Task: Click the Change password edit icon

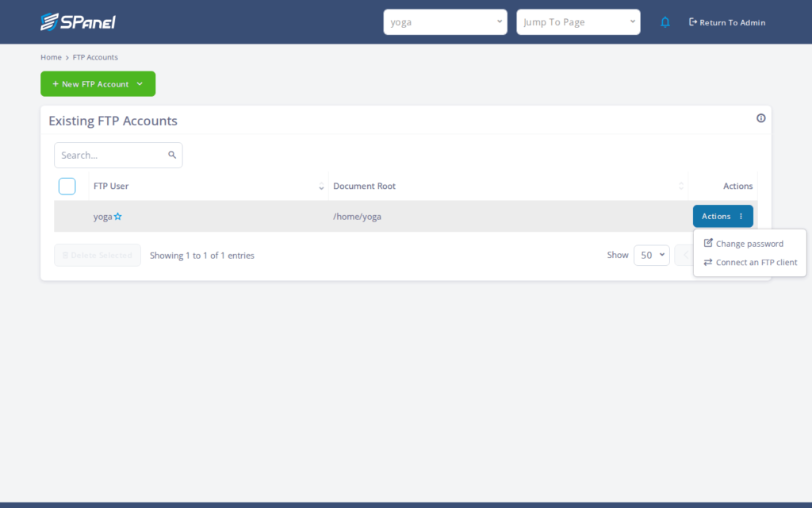Action: point(708,243)
